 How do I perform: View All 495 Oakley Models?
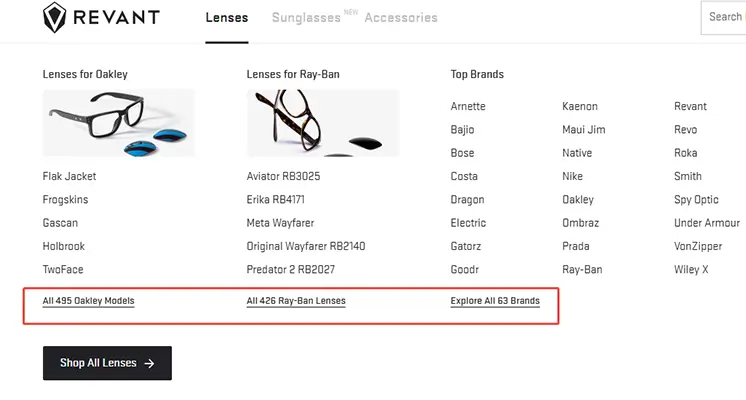point(88,301)
